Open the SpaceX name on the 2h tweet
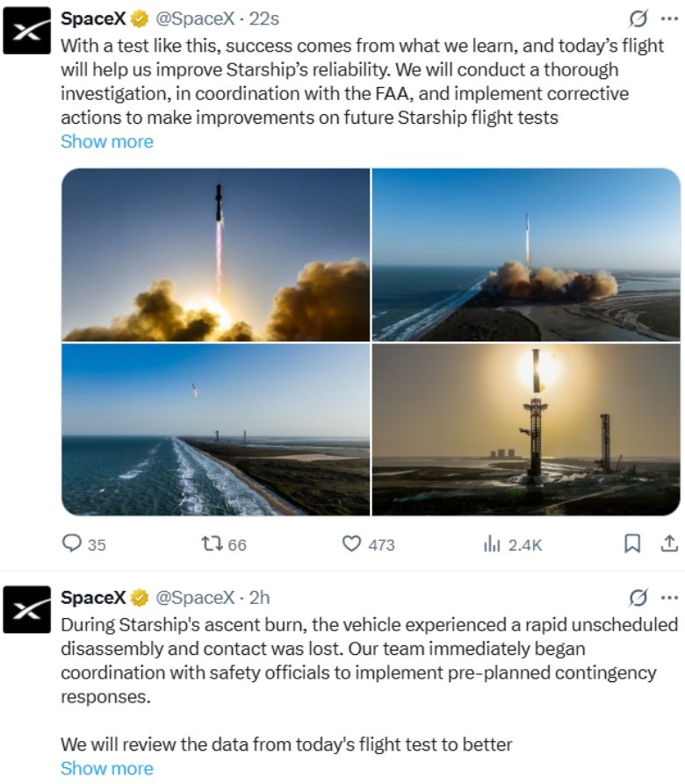 click(93, 598)
